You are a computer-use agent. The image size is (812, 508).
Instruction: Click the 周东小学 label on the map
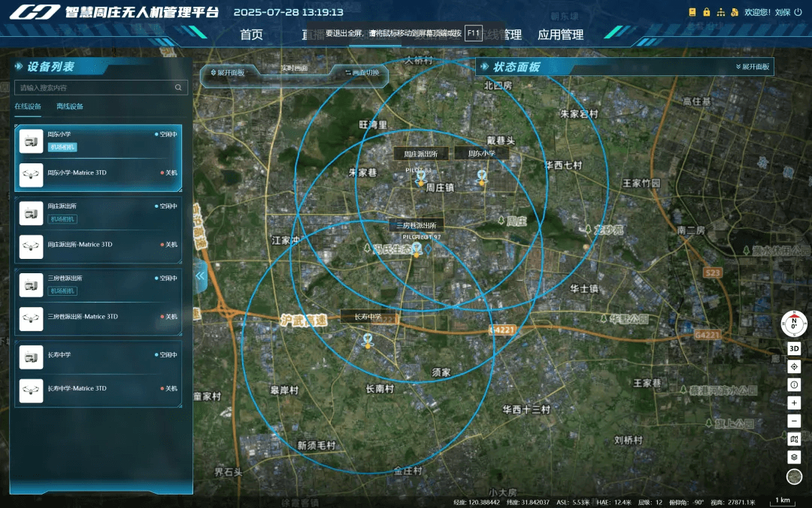pyautogui.click(x=482, y=154)
